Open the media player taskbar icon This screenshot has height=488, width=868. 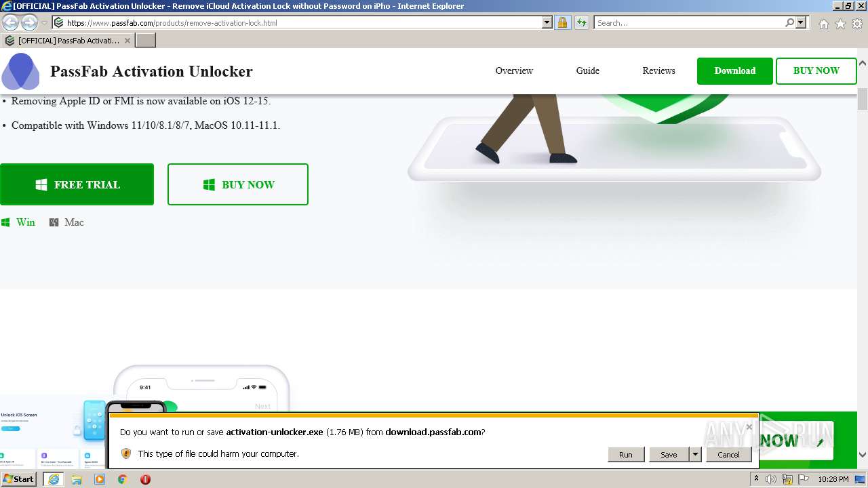coord(100,479)
